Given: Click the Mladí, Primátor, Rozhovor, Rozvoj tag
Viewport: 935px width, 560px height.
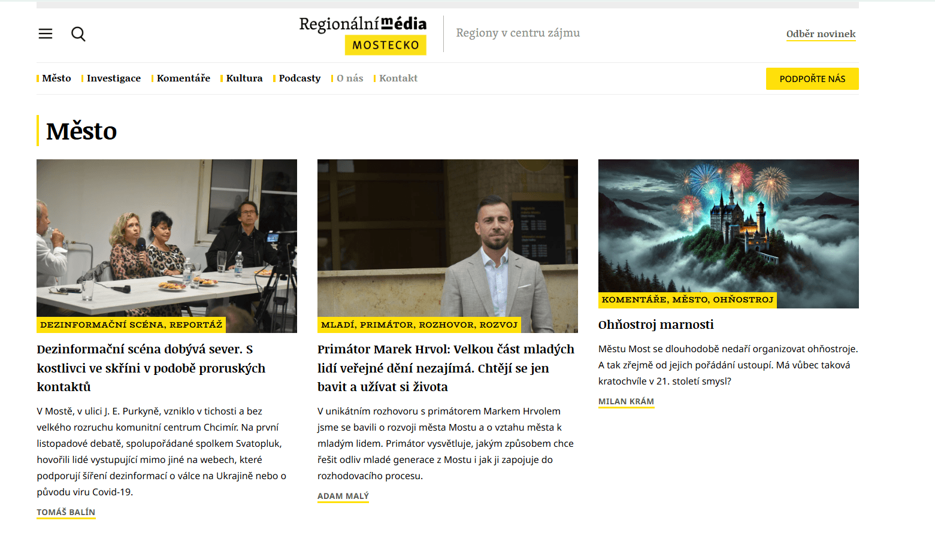Looking at the screenshot, I should pos(419,325).
